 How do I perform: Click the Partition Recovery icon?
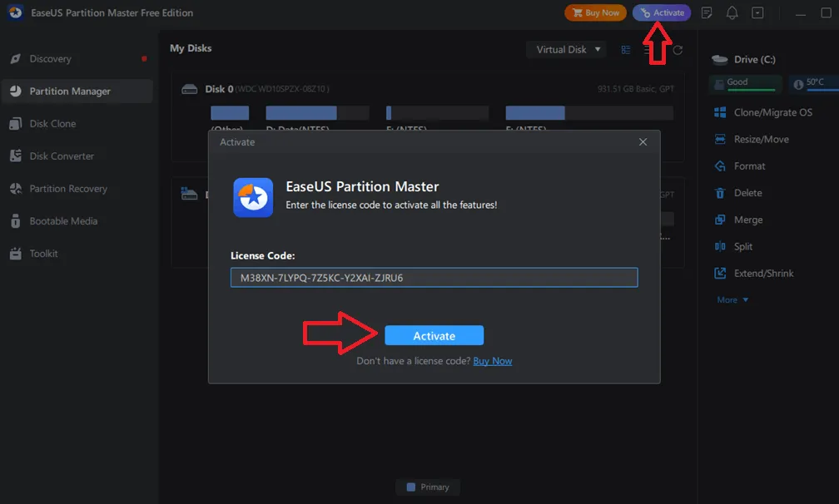coord(16,189)
